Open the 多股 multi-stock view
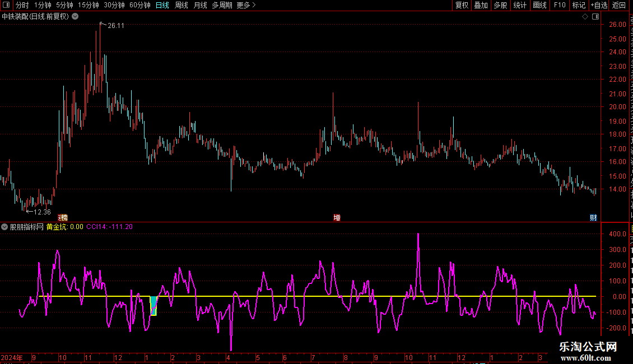Image resolution: width=633 pixels, height=364 pixels. pyautogui.click(x=500, y=5)
